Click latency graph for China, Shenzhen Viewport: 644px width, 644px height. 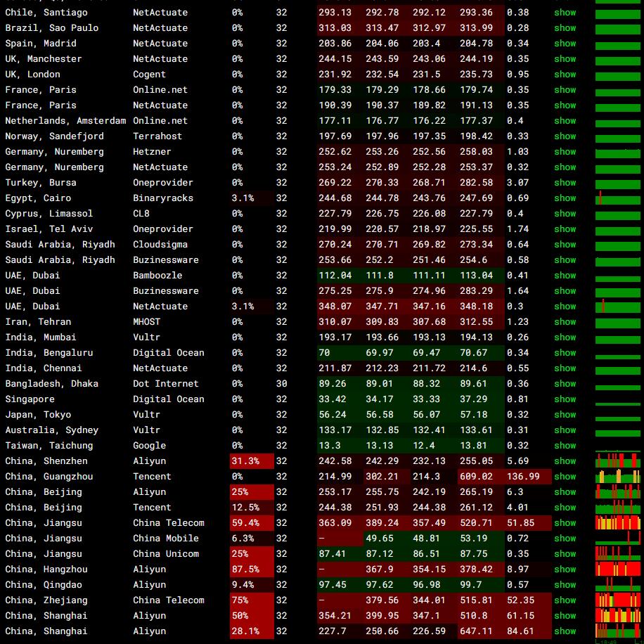click(x=618, y=460)
